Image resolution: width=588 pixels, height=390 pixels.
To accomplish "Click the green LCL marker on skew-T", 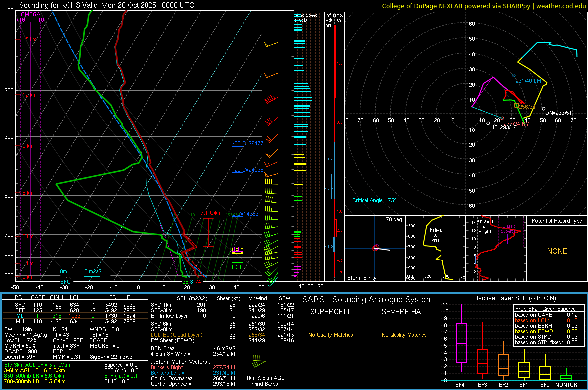I will (x=237, y=267).
